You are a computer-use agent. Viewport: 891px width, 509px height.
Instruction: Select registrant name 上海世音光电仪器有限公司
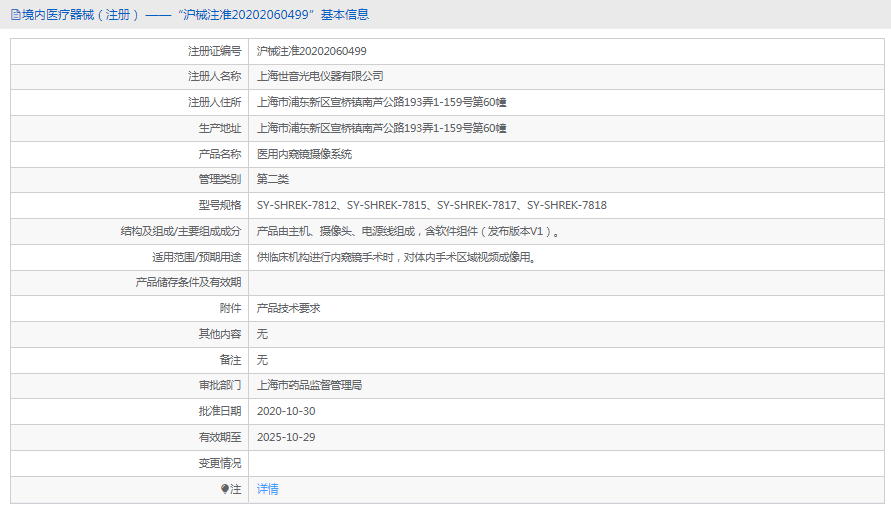click(x=320, y=76)
